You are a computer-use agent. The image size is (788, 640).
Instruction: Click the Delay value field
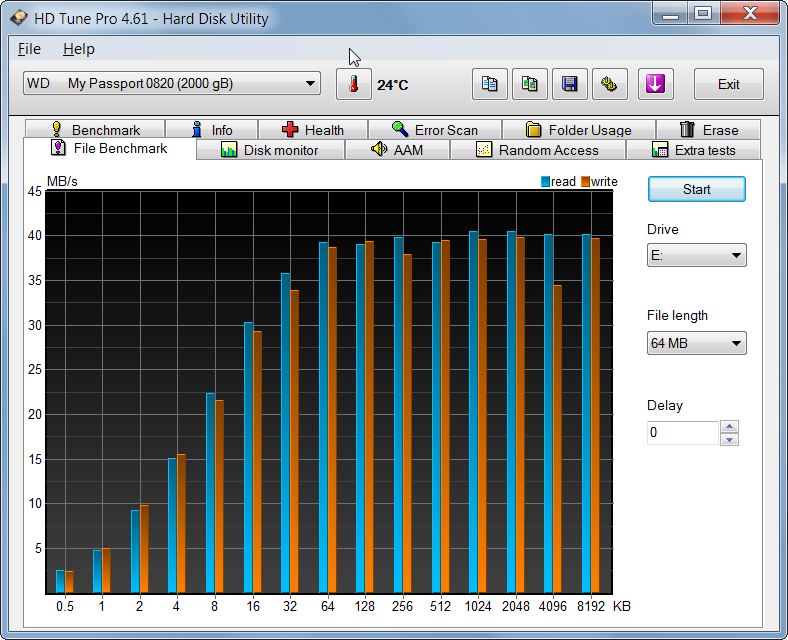pyautogui.click(x=683, y=433)
